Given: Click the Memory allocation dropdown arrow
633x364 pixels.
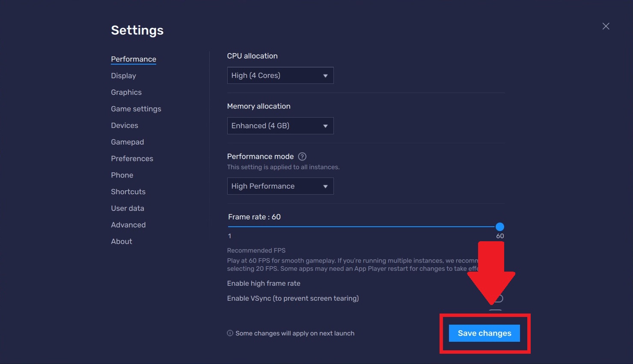Looking at the screenshot, I should (325, 126).
